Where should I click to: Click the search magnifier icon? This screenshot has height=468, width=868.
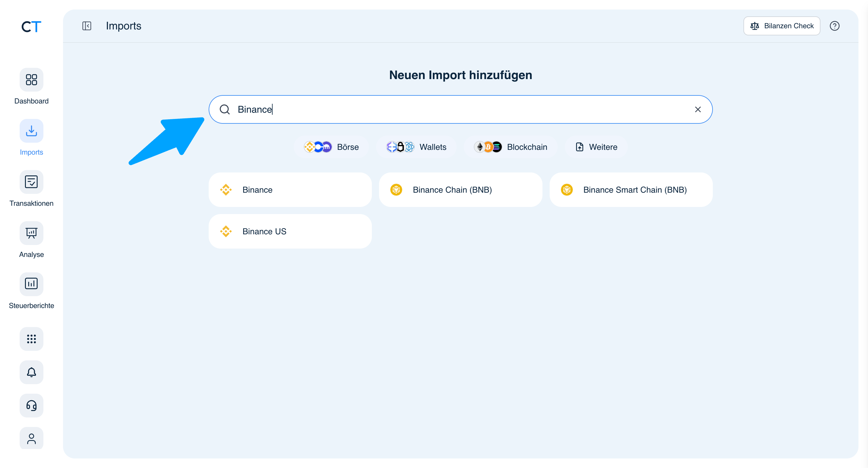click(x=225, y=109)
